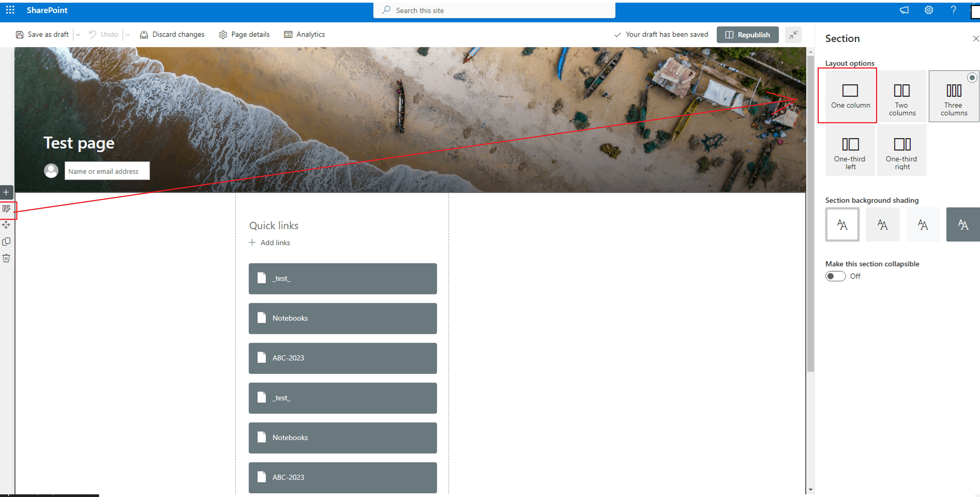This screenshot has height=497, width=980.
Task: Open settings gear in the top bar
Action: point(929,10)
